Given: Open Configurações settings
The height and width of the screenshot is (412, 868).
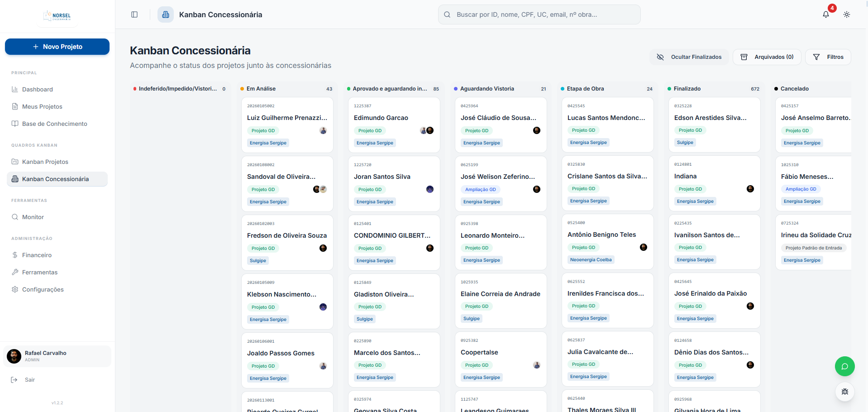Looking at the screenshot, I should [43, 289].
